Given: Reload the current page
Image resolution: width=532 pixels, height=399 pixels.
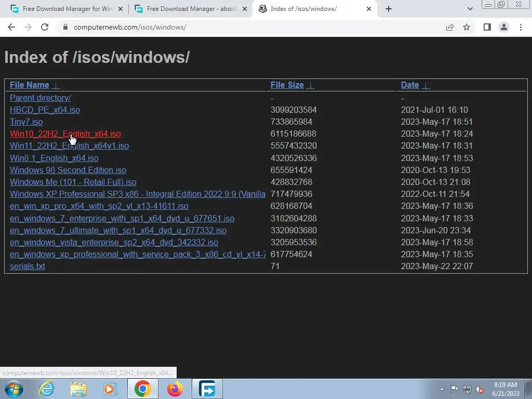Looking at the screenshot, I should [x=45, y=27].
